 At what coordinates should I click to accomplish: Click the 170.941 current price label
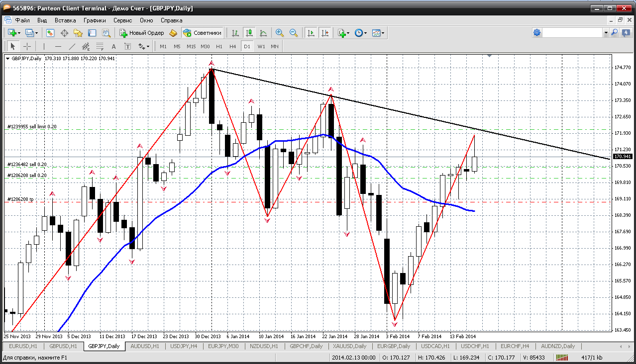(622, 157)
